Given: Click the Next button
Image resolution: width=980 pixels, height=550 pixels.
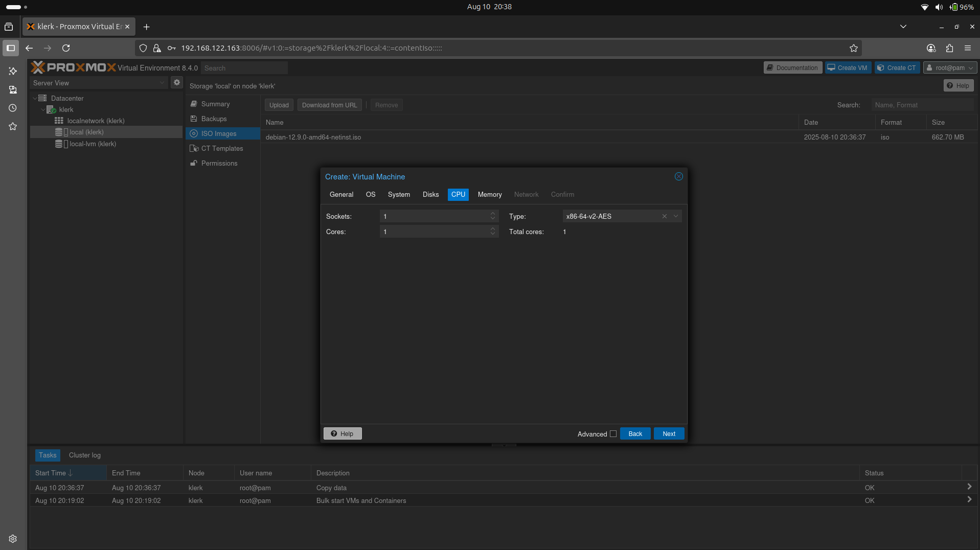Looking at the screenshot, I should pos(669,433).
